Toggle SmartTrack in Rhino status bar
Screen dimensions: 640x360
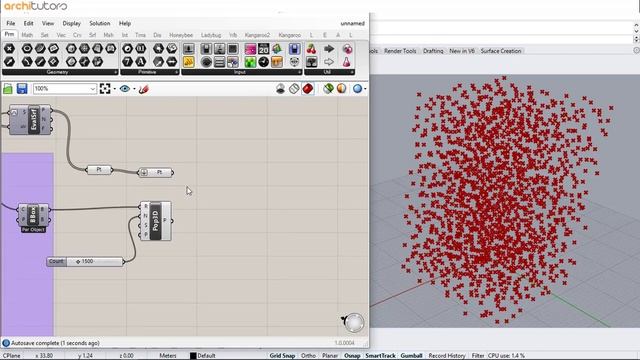pyautogui.click(x=380, y=356)
